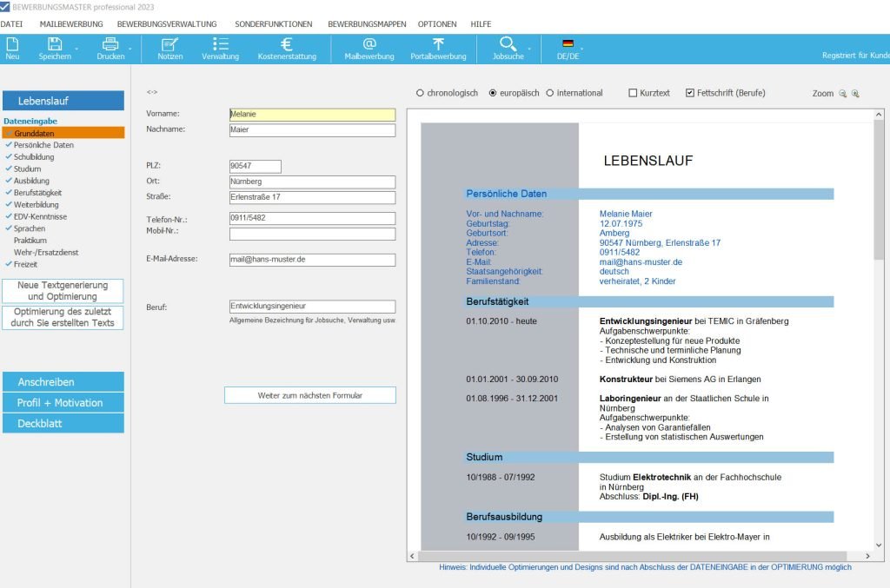Click the Bewerbungsmaster app icon in title bar
The height and width of the screenshot is (588, 890).
click(x=4, y=7)
